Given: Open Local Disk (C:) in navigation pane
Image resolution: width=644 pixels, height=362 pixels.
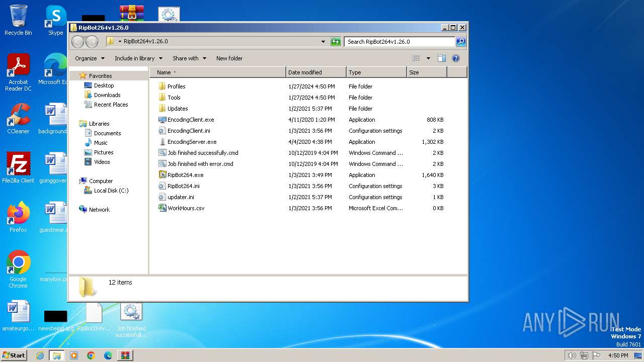Looking at the screenshot, I should pyautogui.click(x=111, y=191).
